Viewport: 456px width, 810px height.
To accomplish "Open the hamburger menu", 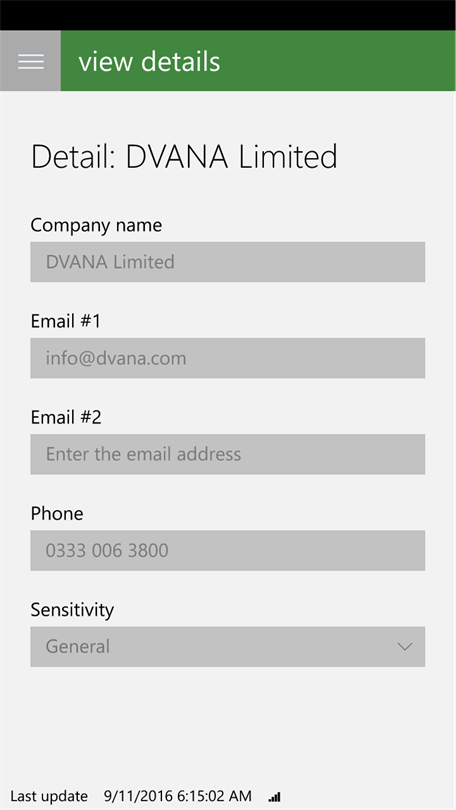I will point(30,61).
